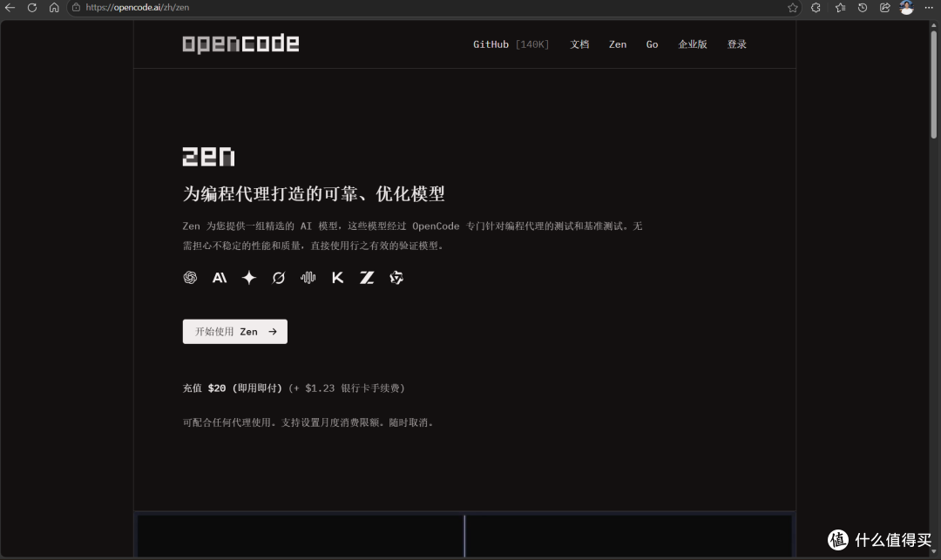Viewport: 941px width, 560px height.
Task: Click the Z-shaped provider logo
Action: tap(367, 278)
